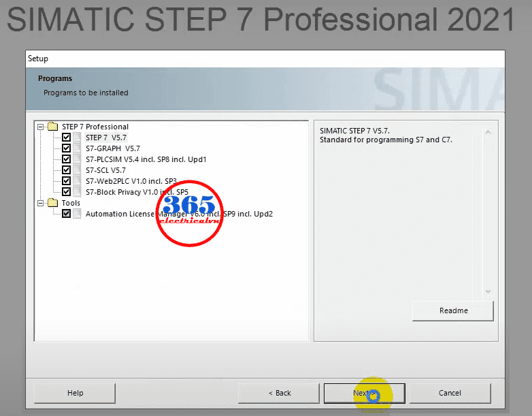Uncheck the STEP 7 V5.7 checkbox
Screen dimensions: 532x416
coord(66,138)
